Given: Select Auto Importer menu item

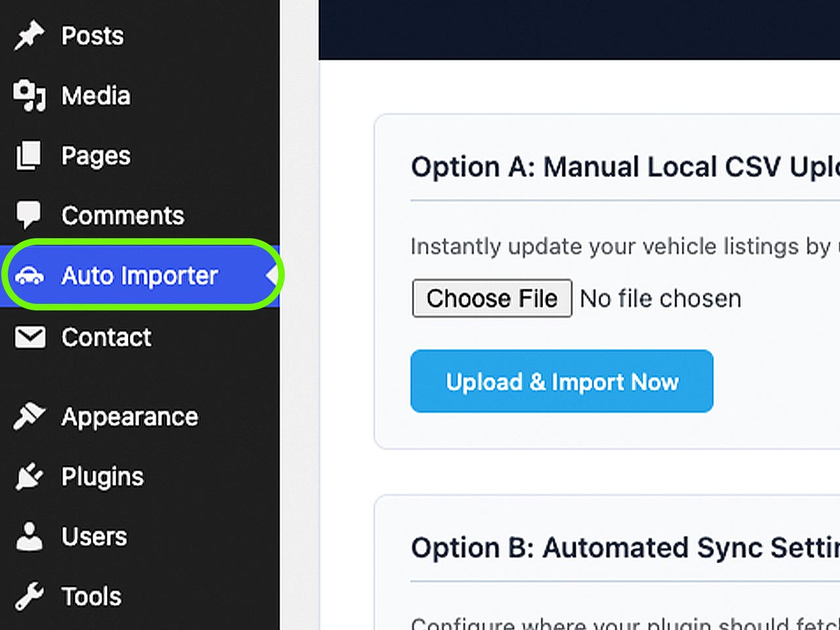Looking at the screenshot, I should (140, 276).
